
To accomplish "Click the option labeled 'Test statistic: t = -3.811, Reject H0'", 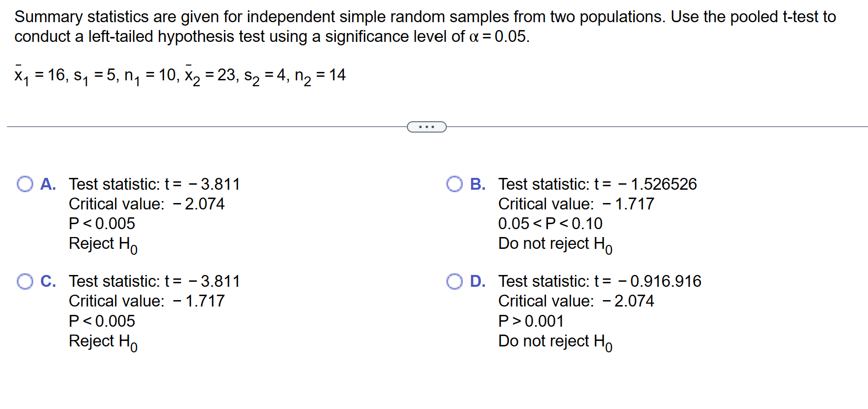I will click(x=154, y=184).
